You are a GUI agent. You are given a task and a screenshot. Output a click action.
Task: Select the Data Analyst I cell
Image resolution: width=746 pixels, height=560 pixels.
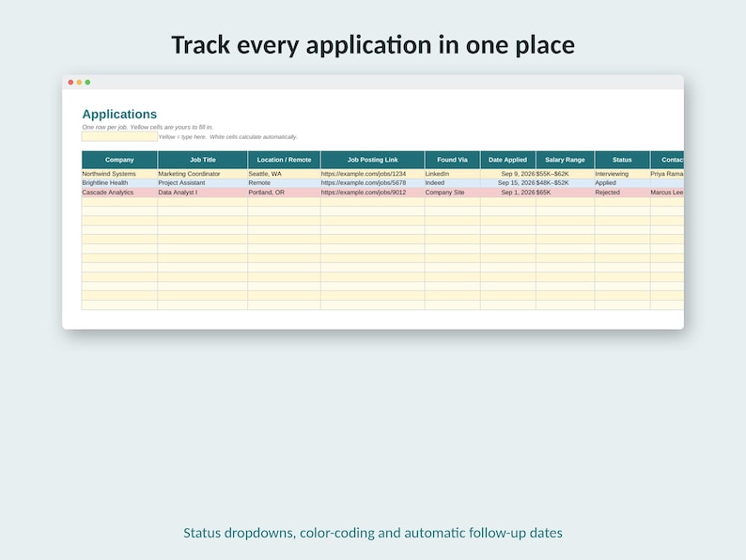click(x=203, y=193)
